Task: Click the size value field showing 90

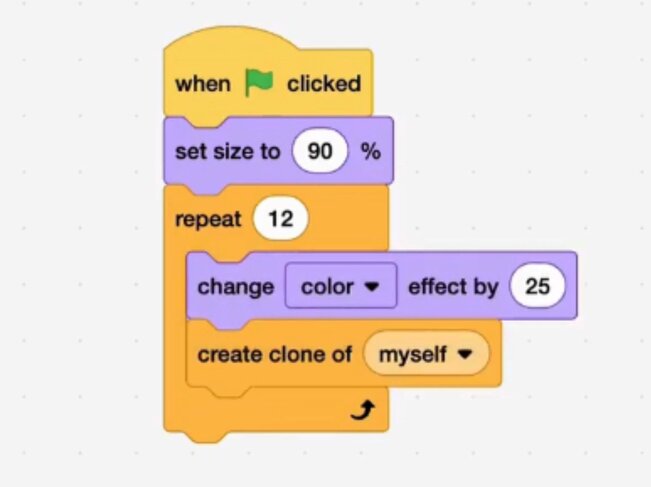Action: [320, 150]
